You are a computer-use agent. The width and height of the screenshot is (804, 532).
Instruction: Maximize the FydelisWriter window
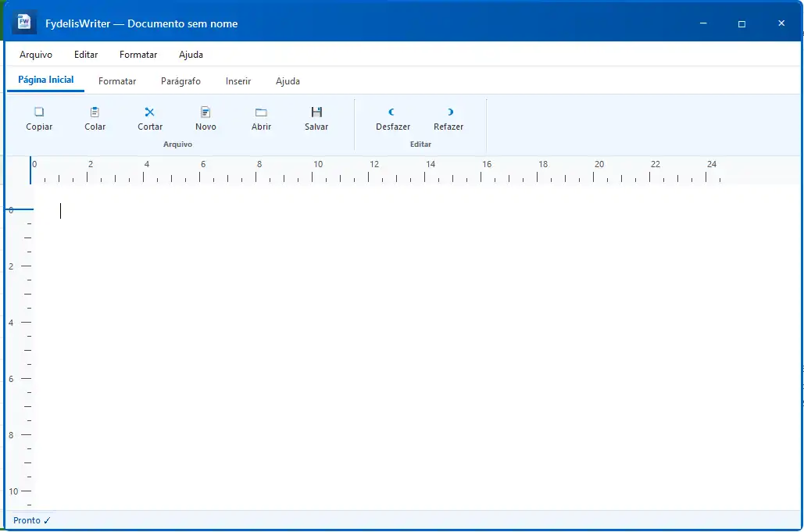[741, 23]
